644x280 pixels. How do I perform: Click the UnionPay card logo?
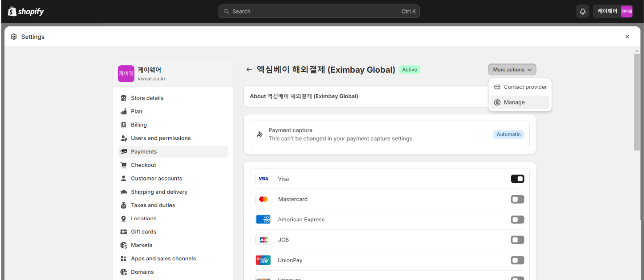coord(263,260)
